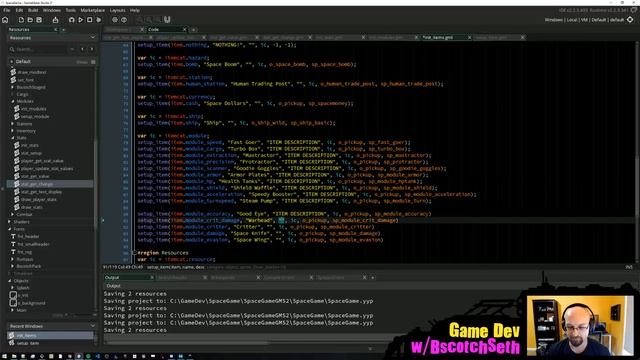This screenshot has height=360, width=640.
Task: Open the script draw_modtext in the tree
Action: coord(32,72)
